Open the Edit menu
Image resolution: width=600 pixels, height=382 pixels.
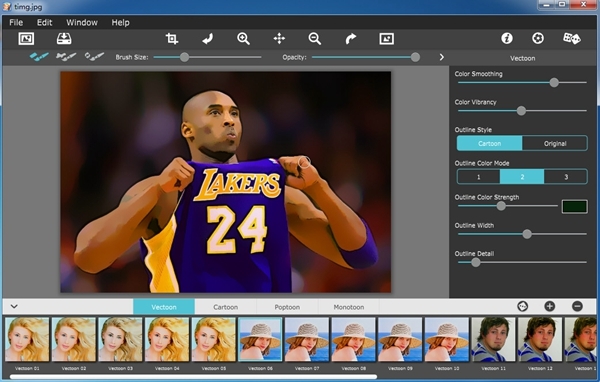(44, 23)
